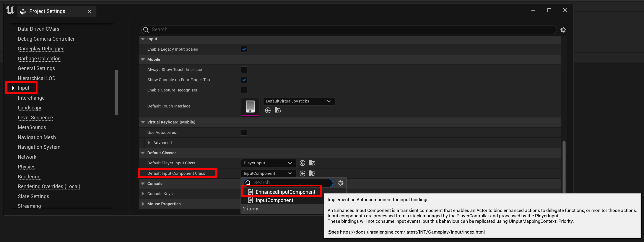644x242 pixels.
Task: Click the "2 items" count text
Action: pyautogui.click(x=251, y=209)
